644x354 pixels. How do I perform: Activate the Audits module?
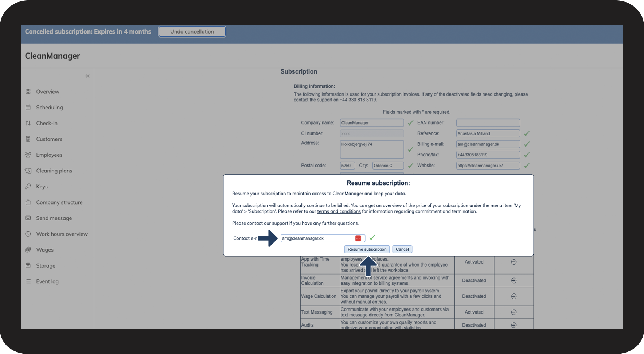click(514, 325)
